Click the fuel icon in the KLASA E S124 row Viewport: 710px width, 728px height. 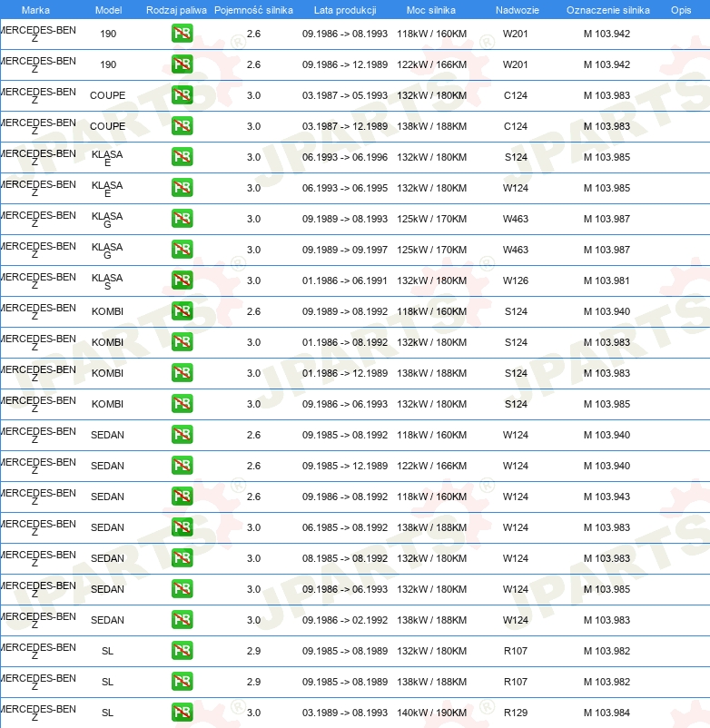182,157
